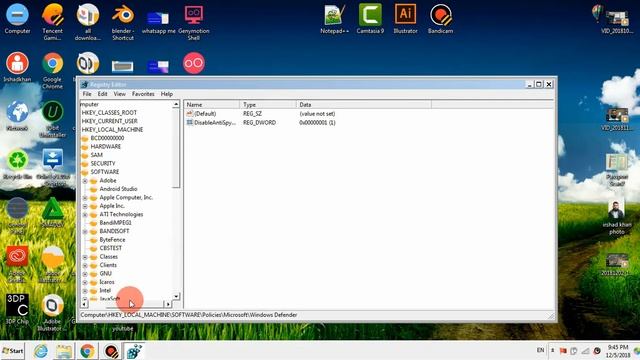The width and height of the screenshot is (640, 360).
Task: Open Google Chrome desktop shortcut
Action: tap(53, 70)
